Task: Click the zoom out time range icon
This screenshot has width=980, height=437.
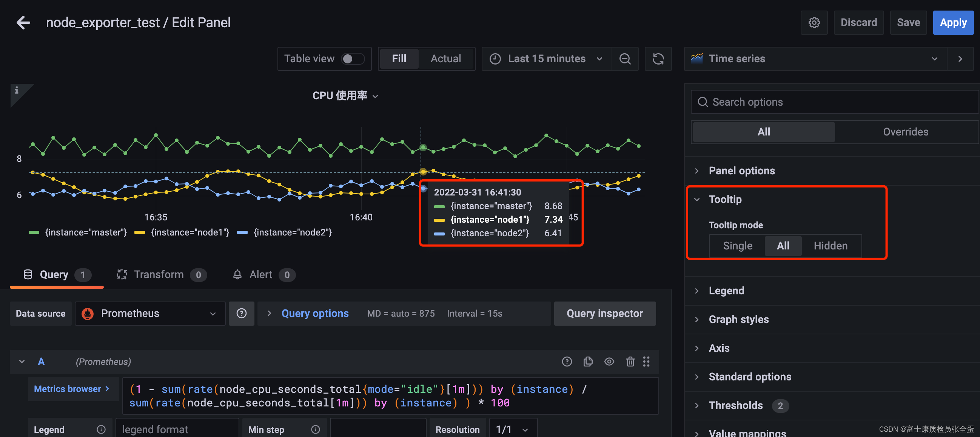Action: (x=624, y=59)
